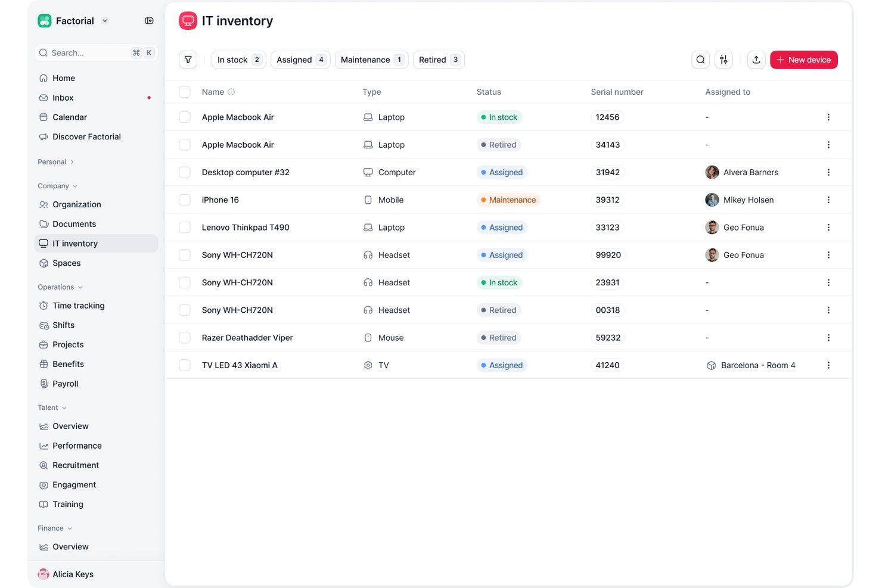Open the filter funnel icon
The image size is (882, 588).
point(188,60)
